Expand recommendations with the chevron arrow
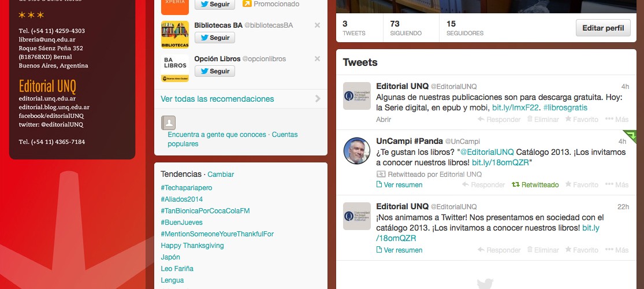The height and width of the screenshot is (289, 644). (318, 99)
